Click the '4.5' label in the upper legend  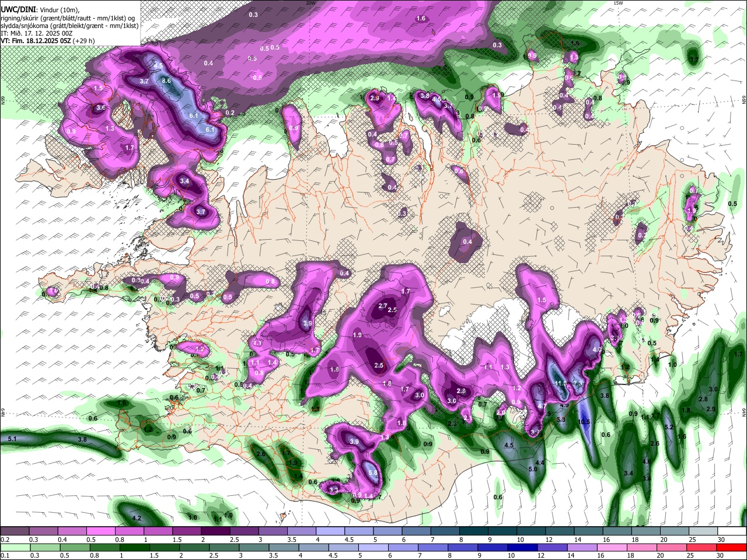coord(349,540)
